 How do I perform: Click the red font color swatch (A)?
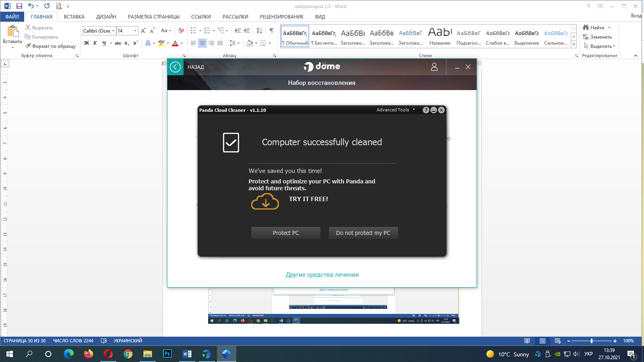click(x=175, y=43)
